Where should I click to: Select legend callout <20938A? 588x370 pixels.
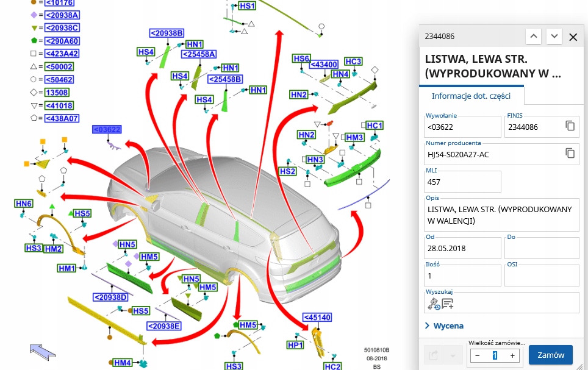tap(62, 15)
